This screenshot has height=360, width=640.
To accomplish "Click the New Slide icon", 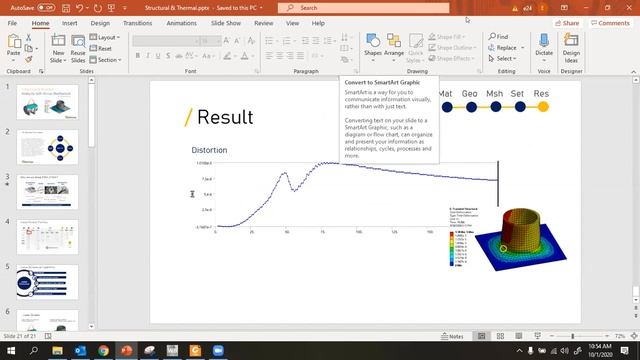I will (58, 41).
